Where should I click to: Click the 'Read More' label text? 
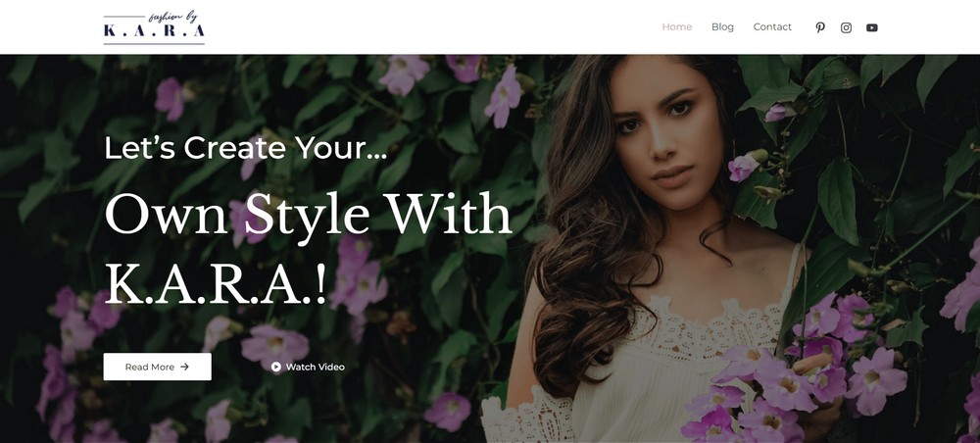(149, 367)
